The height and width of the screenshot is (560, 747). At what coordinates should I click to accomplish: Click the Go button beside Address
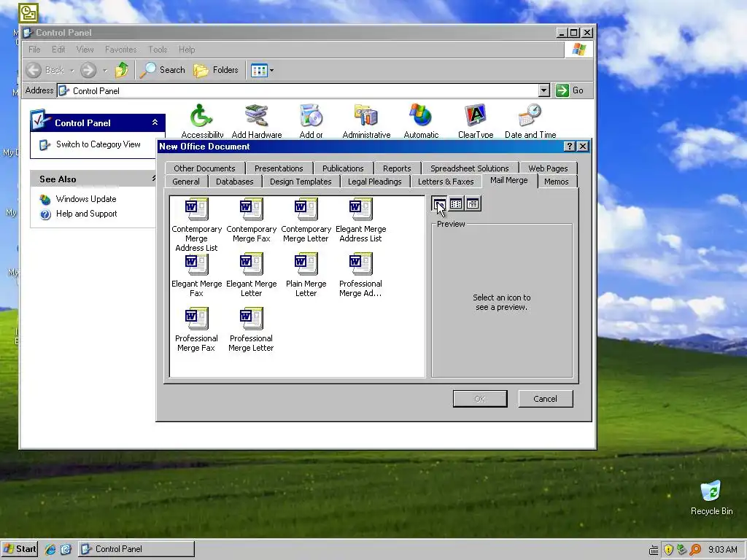pyautogui.click(x=569, y=90)
